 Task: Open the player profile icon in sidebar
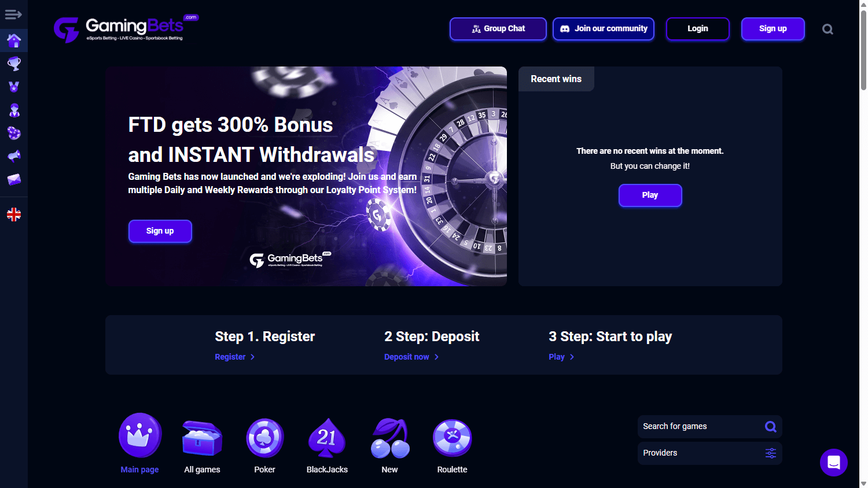point(14,110)
